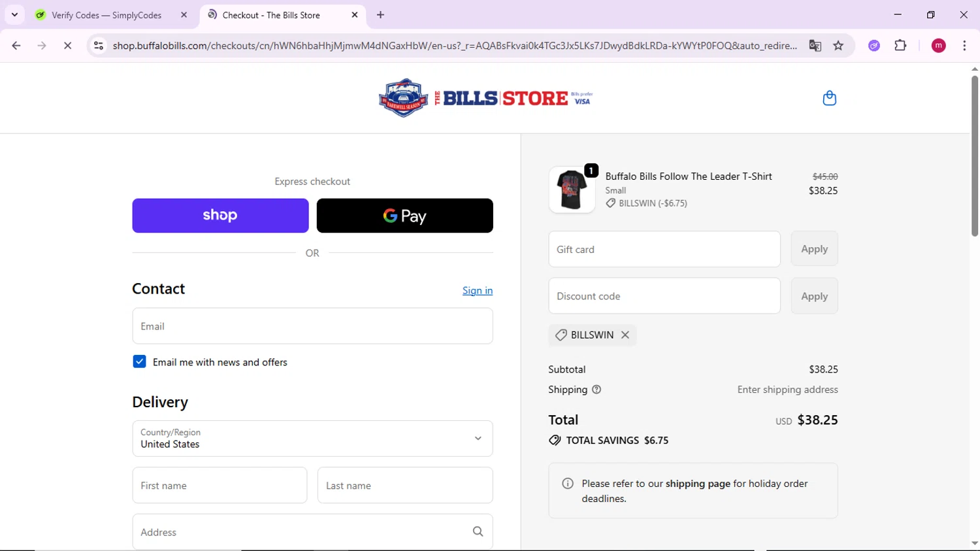980x551 pixels.
Task: Click the purple extension icon in toolbar
Action: point(874,46)
